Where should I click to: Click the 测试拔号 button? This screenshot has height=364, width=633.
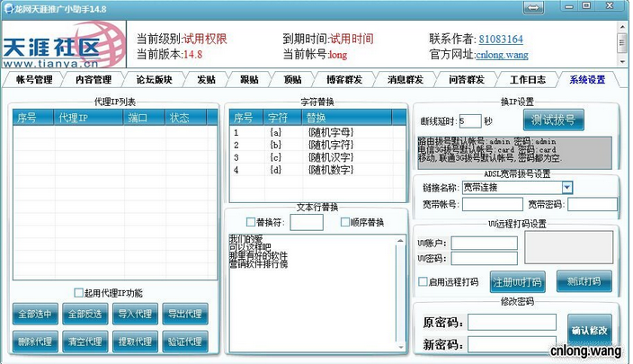pyautogui.click(x=554, y=120)
